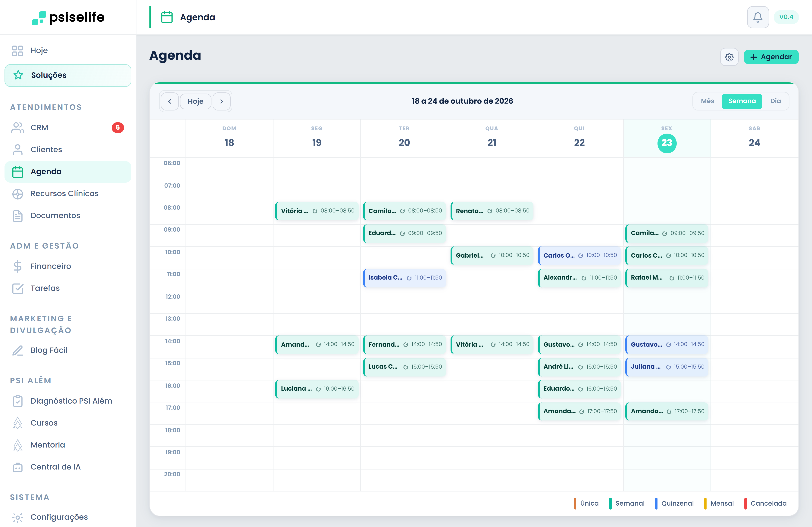This screenshot has width=812, height=527.
Task: Click CRM red badge showing 5
Action: 118,128
